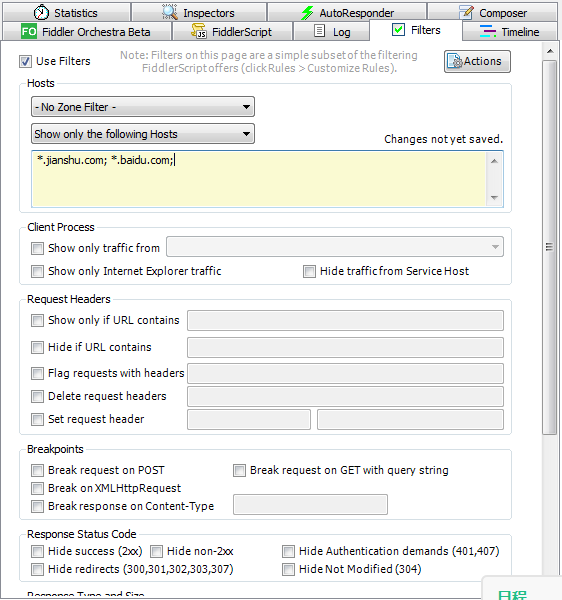Click the Composer pencil icon

pyautogui.click(x=466, y=12)
